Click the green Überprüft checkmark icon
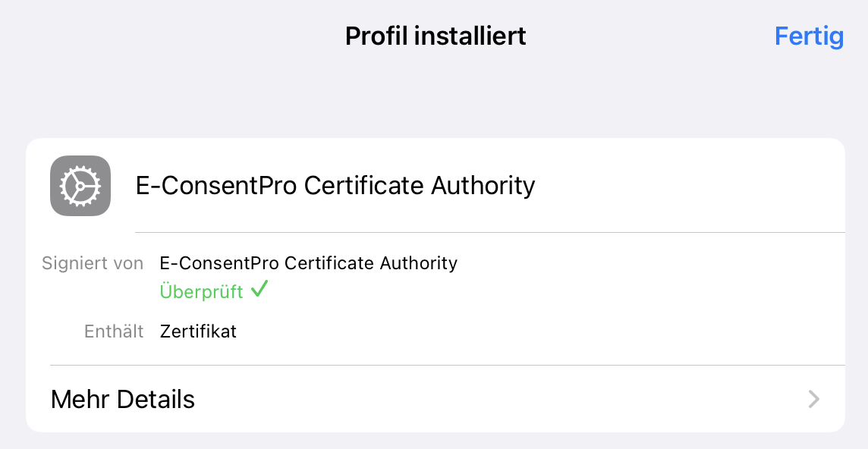 259,289
